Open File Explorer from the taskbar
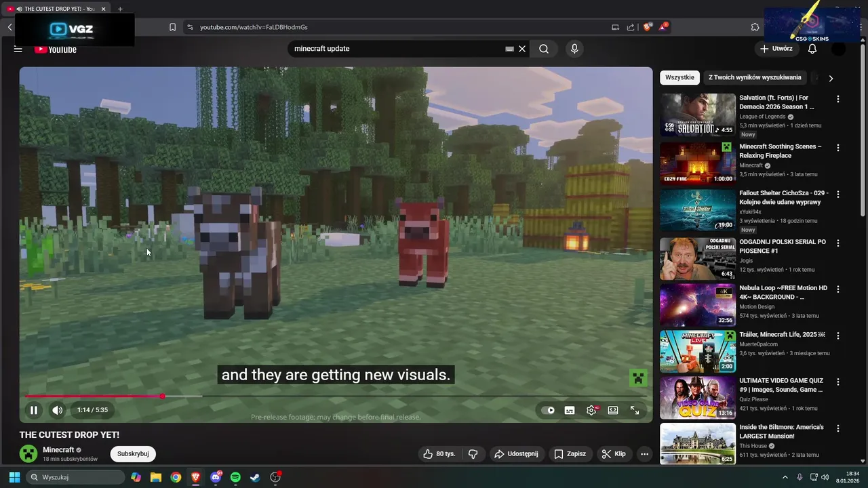This screenshot has width=868, height=488. (x=156, y=477)
